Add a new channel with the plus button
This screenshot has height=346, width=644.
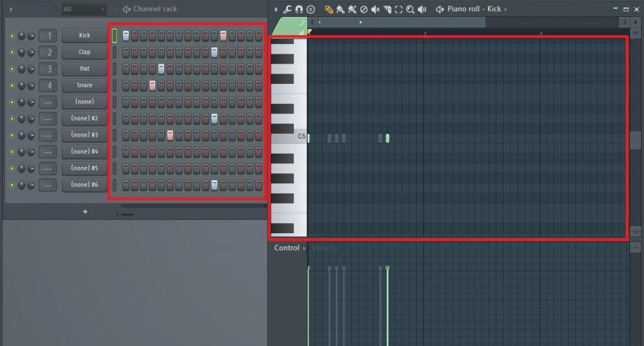pos(85,212)
